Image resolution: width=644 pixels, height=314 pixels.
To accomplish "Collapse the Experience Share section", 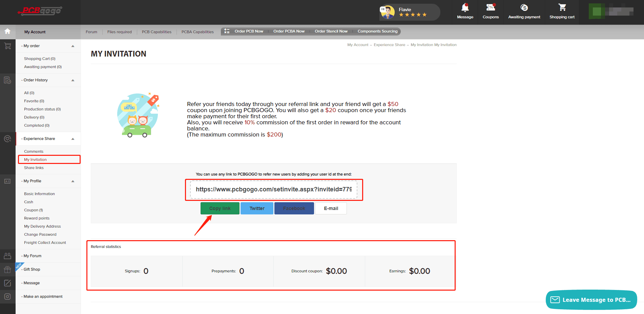I will pos(73,139).
